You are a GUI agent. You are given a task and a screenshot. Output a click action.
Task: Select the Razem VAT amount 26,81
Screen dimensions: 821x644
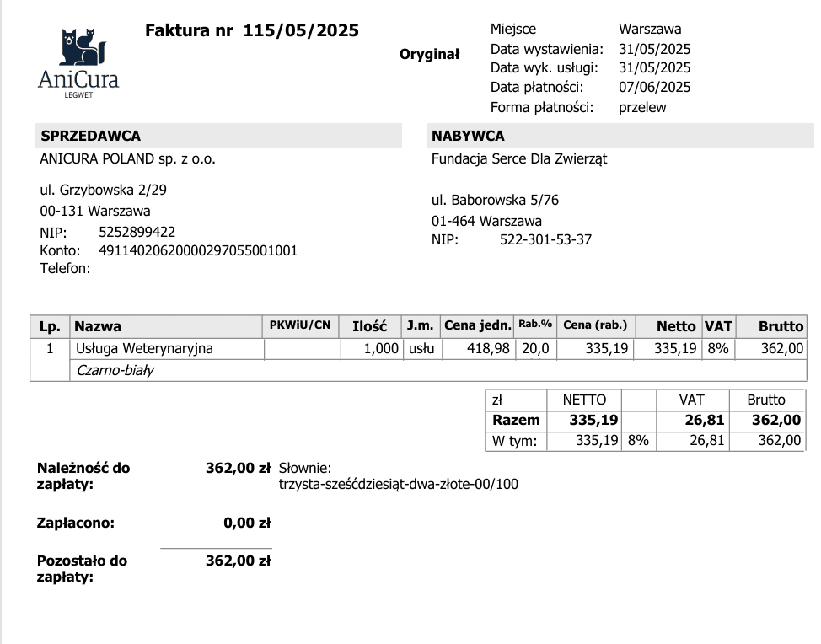tap(706, 420)
